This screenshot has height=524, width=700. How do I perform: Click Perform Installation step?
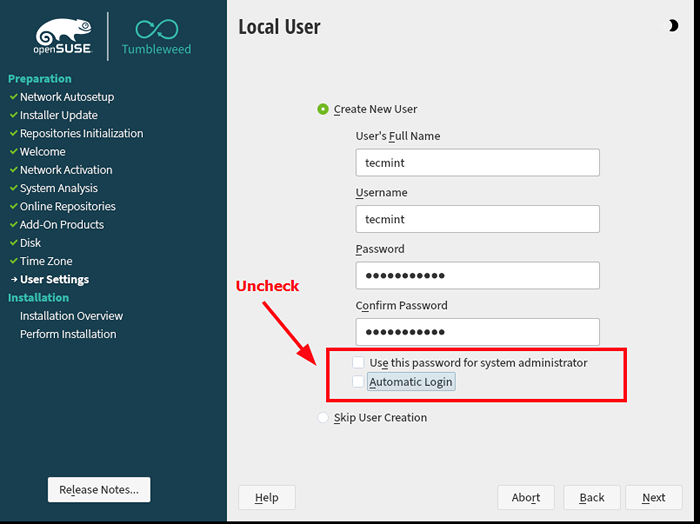[68, 334]
